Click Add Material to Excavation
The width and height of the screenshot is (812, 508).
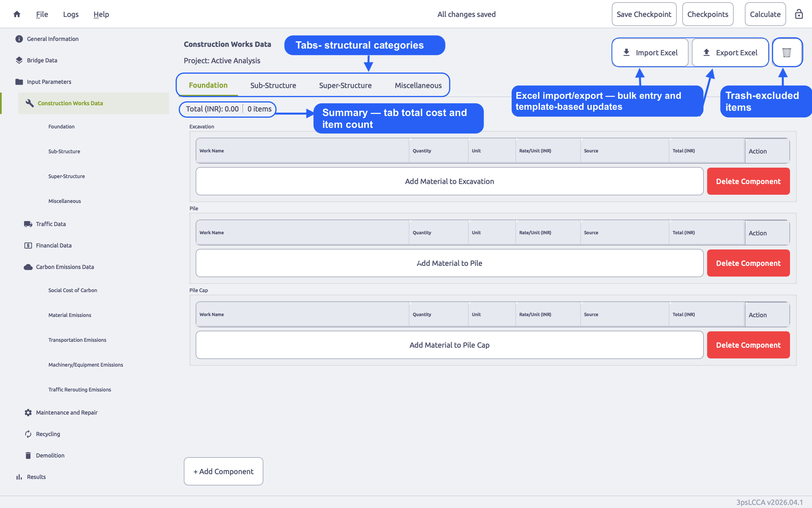click(449, 181)
